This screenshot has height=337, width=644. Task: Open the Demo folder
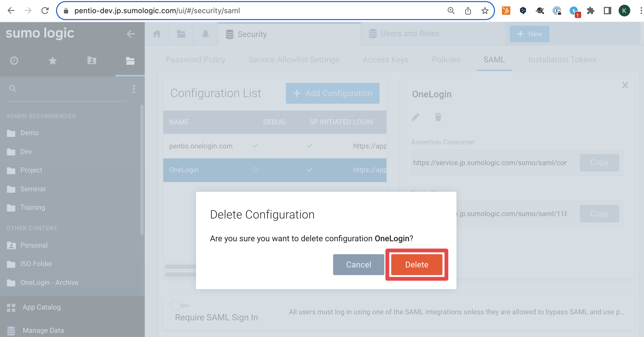click(23, 133)
